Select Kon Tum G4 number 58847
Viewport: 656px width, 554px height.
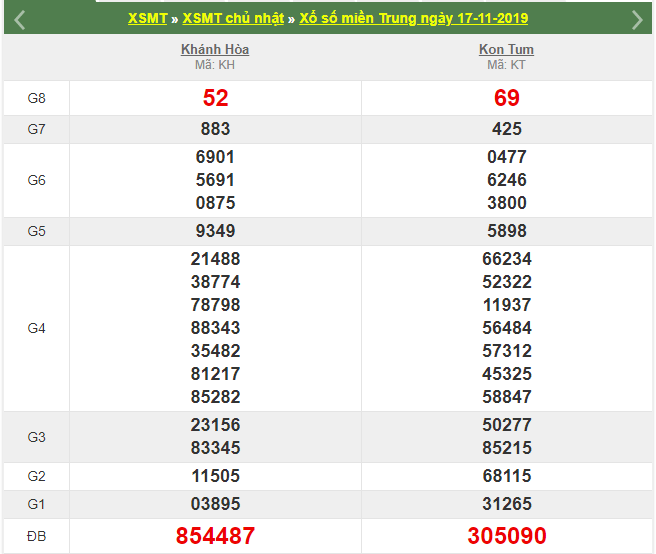pos(507,397)
